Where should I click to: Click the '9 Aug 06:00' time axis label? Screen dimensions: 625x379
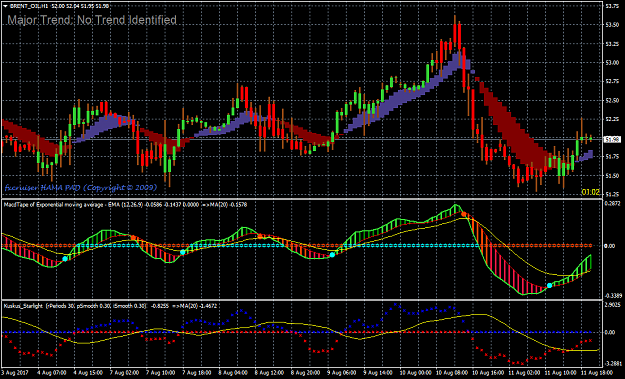[342, 373]
